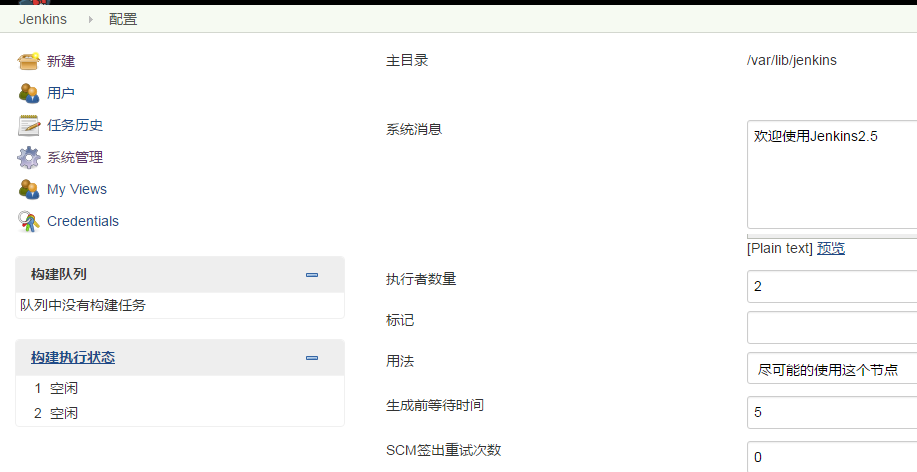Click the SCM签出重试次数 input field
The width and height of the screenshot is (917, 472).
(832, 457)
